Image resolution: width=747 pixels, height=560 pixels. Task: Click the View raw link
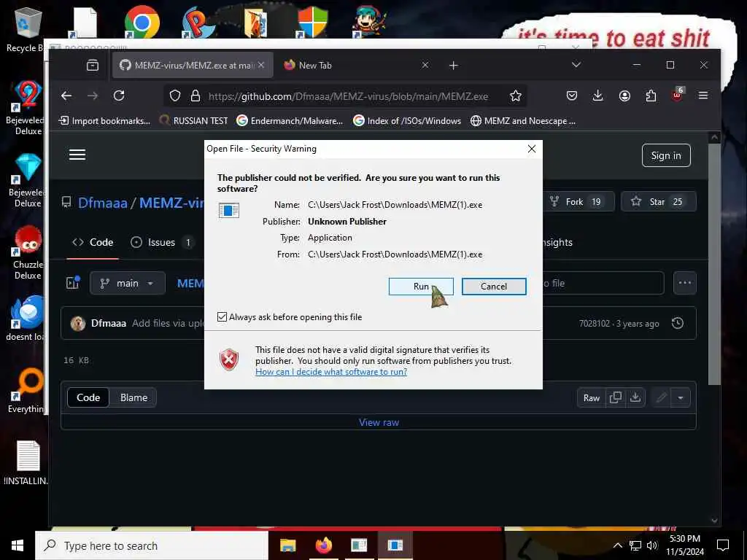coord(379,422)
